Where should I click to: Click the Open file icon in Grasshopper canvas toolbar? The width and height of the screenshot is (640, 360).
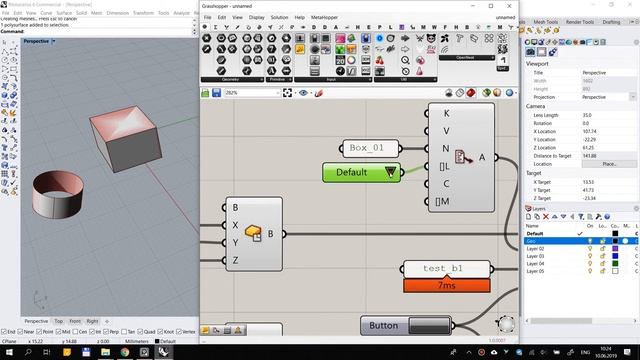pos(205,93)
